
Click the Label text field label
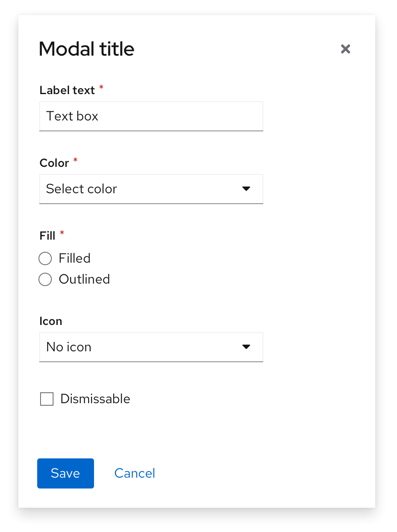[67, 90]
